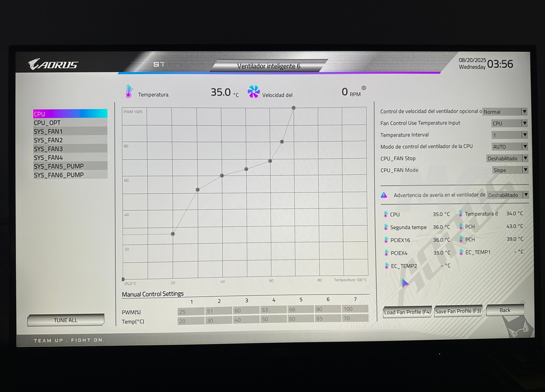Click the fan icon beside Velocidad del
This screenshot has width=545, height=392.
(254, 92)
